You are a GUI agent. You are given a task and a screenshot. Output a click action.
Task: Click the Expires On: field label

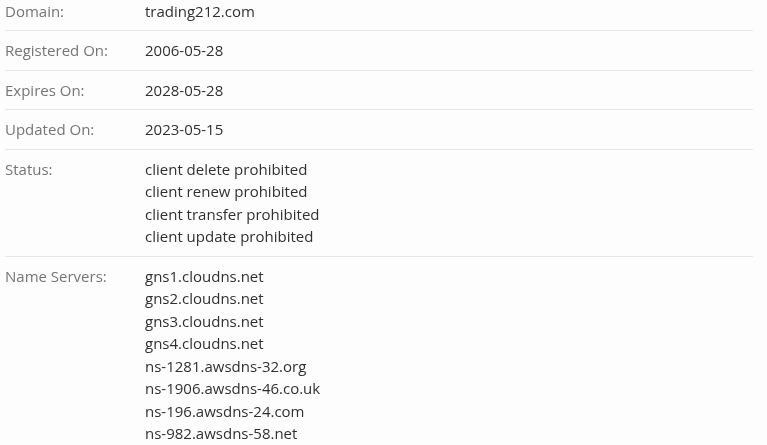pyautogui.click(x=45, y=91)
